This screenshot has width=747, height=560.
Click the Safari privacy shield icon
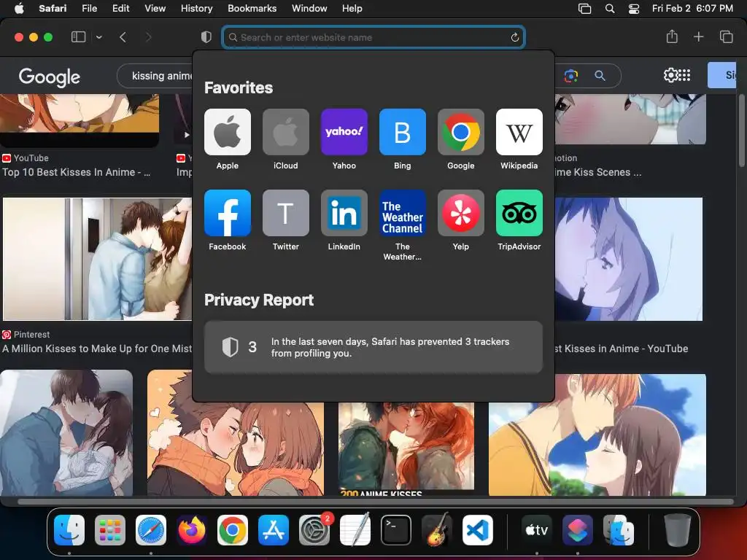[206, 37]
